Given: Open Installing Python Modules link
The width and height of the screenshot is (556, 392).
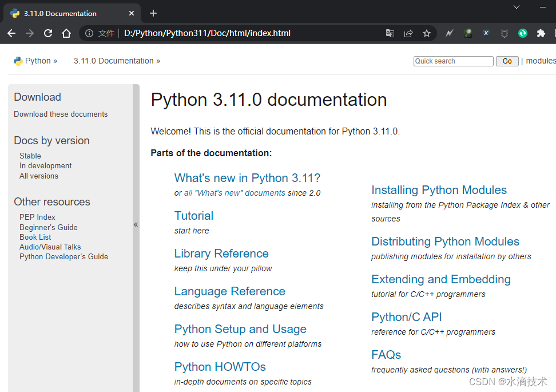Looking at the screenshot, I should pos(439,190).
